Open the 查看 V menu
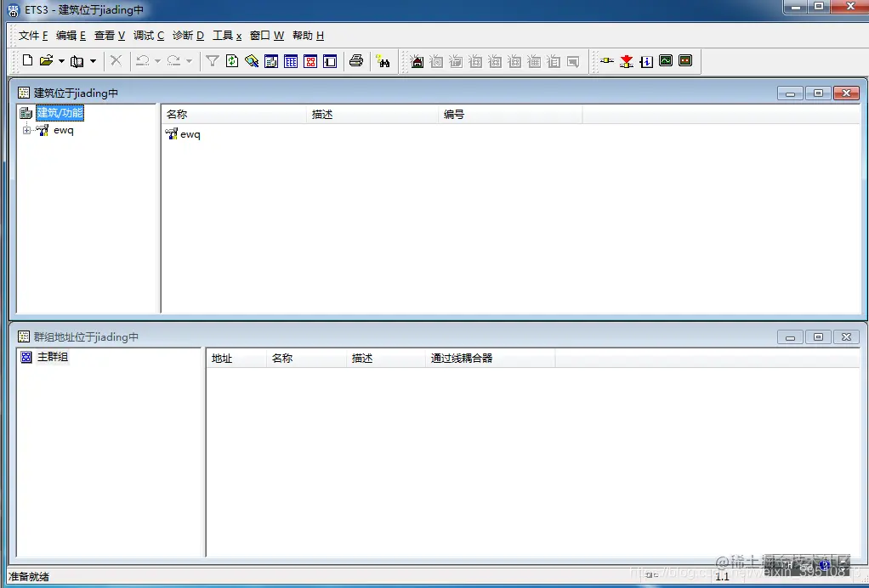Viewport: 869px width, 588px height. coord(110,36)
